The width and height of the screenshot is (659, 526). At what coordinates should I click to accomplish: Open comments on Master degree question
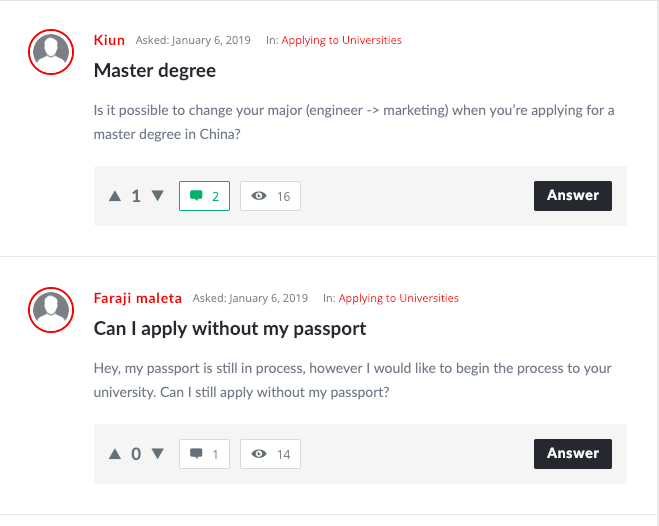[204, 196]
